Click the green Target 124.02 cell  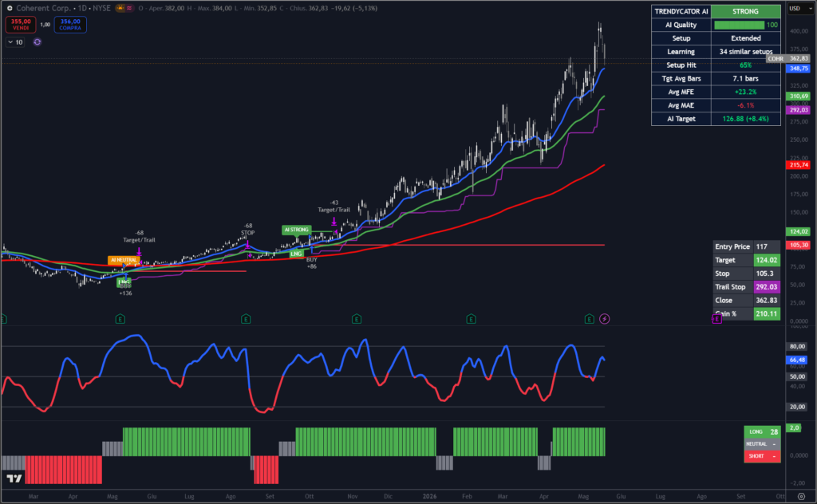(767, 260)
